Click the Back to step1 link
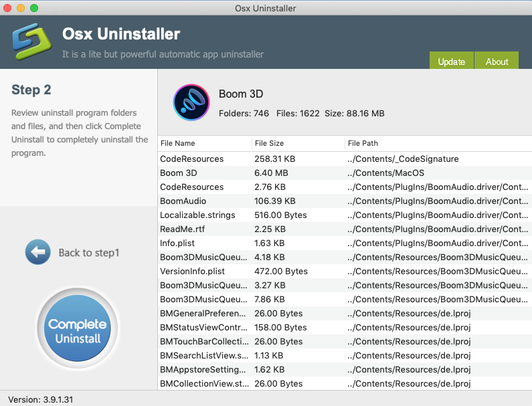 88,253
